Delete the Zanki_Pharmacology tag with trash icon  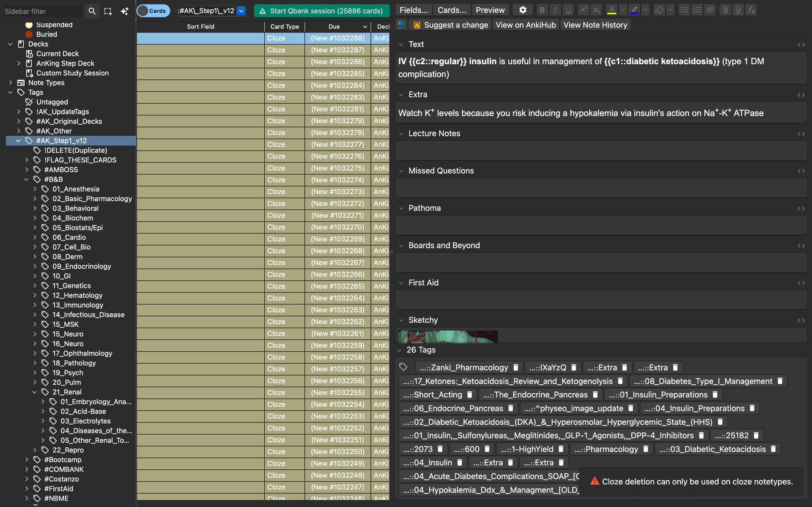[x=516, y=367]
